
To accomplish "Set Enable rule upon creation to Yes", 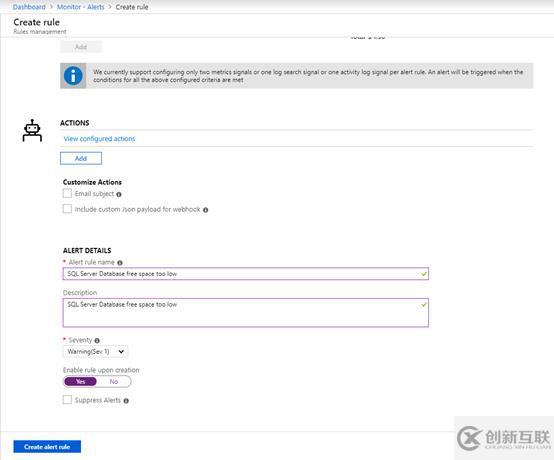I will click(81, 382).
